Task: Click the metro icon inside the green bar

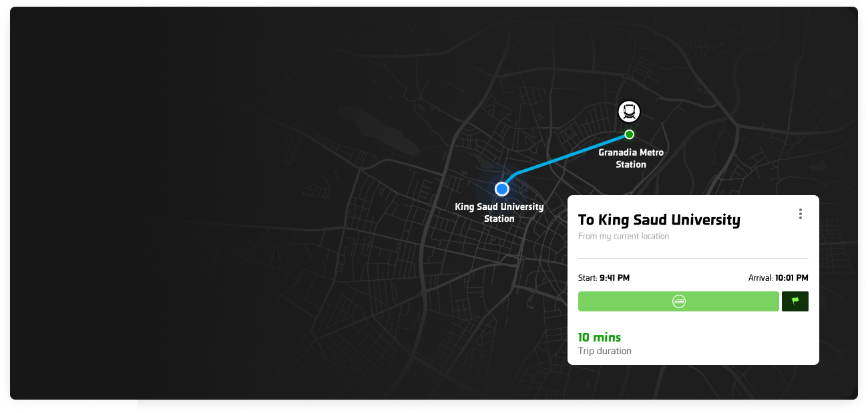Action: pos(678,301)
